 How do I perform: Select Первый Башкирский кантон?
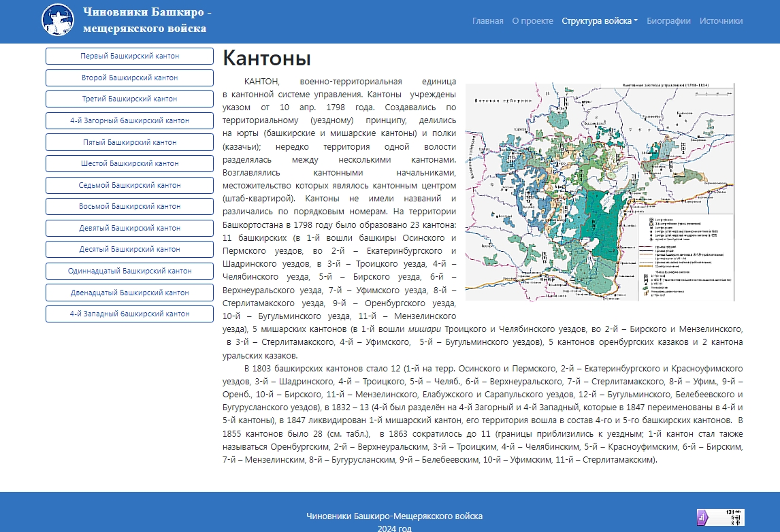[x=129, y=56]
